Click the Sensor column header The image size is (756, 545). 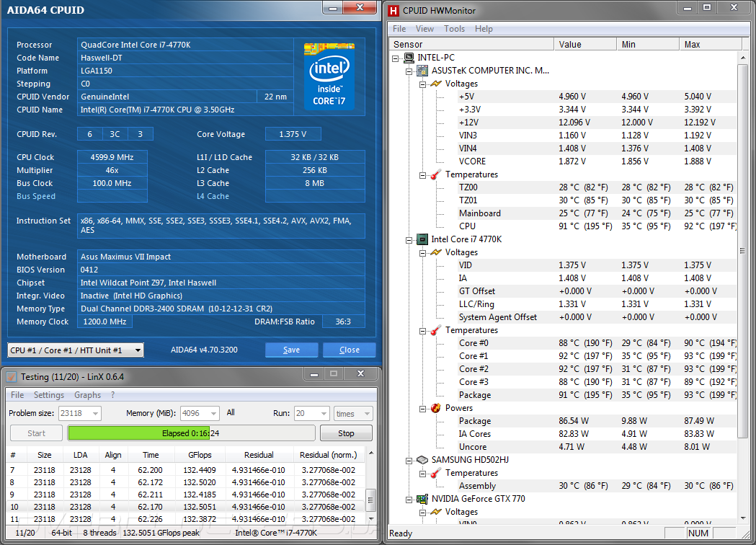[x=471, y=45]
